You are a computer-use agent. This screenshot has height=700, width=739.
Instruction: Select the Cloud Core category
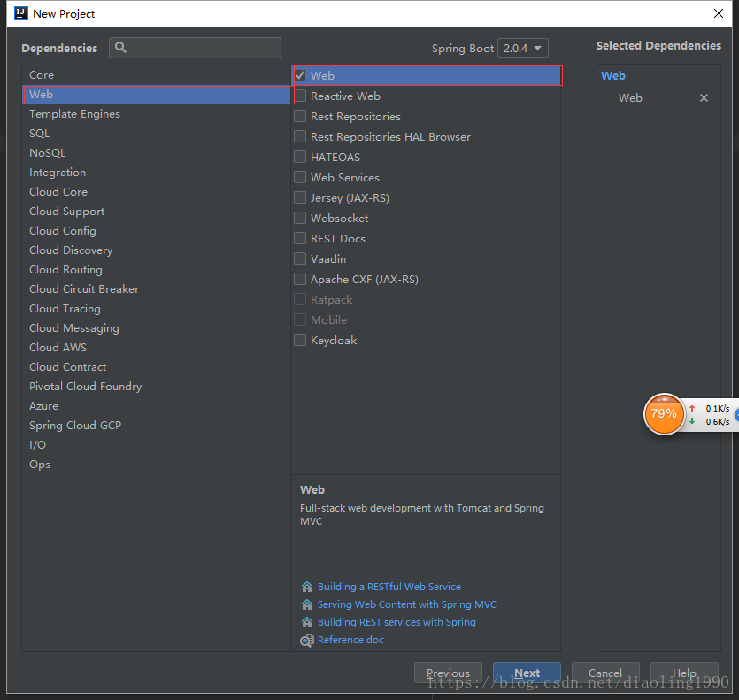tap(156, 192)
